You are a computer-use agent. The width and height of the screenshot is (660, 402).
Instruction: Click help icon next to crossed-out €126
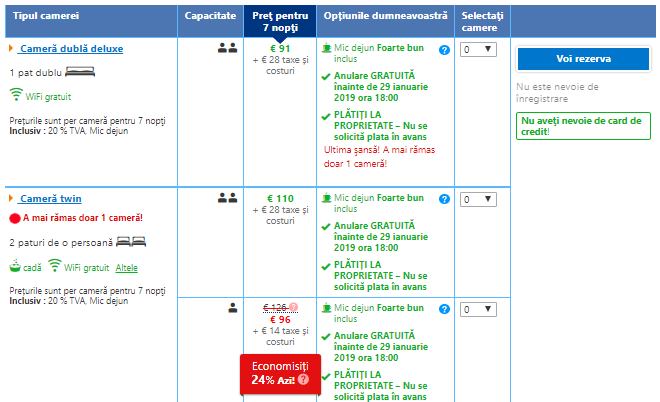(x=295, y=308)
